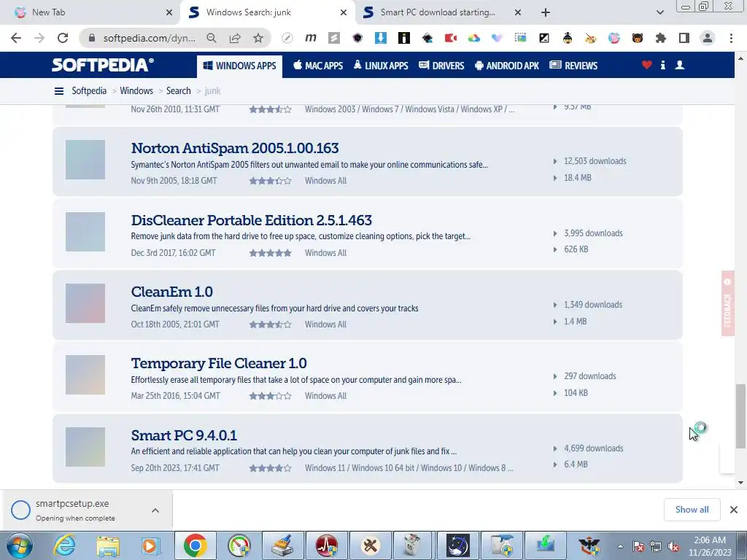The image size is (747, 560).
Task: Show hidden tray icons arrow
Action: click(620, 547)
